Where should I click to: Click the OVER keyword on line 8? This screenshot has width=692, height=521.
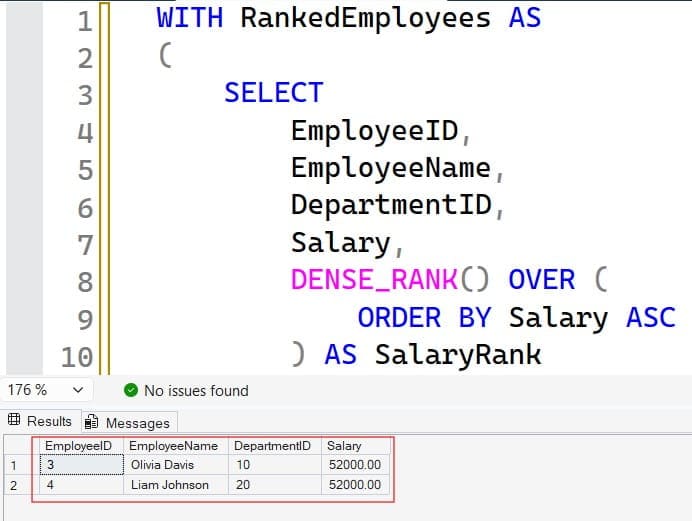542,280
